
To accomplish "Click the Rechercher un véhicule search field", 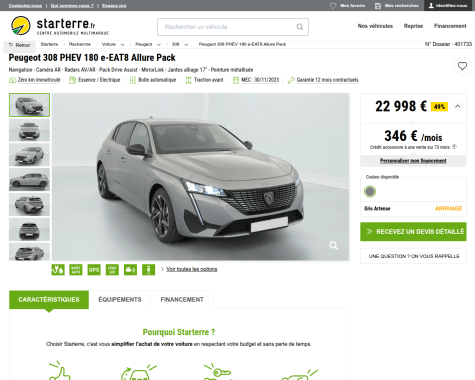I will [x=233, y=27].
